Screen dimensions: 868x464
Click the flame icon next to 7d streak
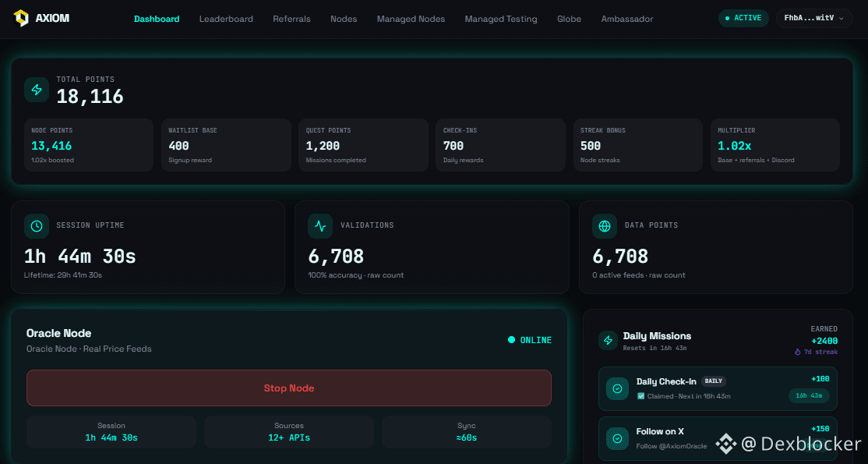pyautogui.click(x=798, y=352)
